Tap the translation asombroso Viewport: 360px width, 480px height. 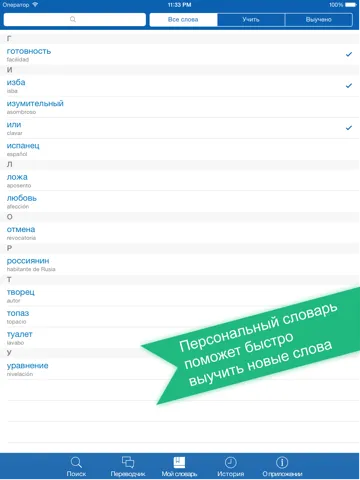21,112
